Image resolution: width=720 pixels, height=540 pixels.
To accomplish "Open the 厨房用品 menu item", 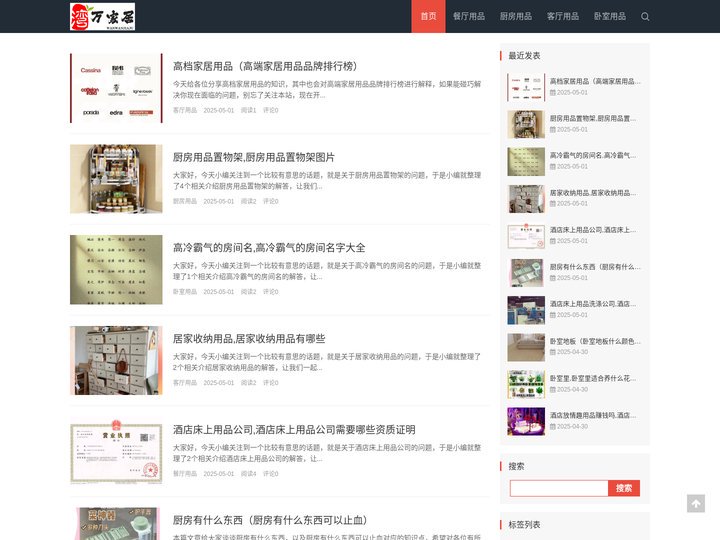I will (516, 17).
